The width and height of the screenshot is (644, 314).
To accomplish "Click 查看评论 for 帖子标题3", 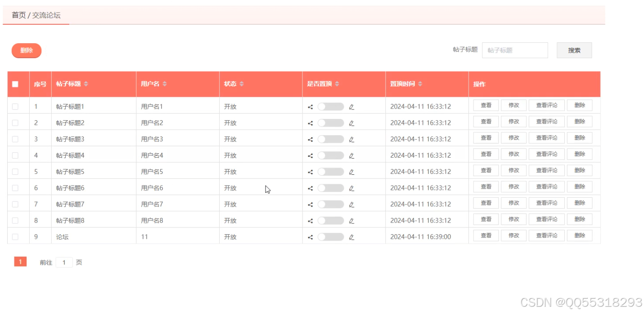I will pyautogui.click(x=546, y=138).
